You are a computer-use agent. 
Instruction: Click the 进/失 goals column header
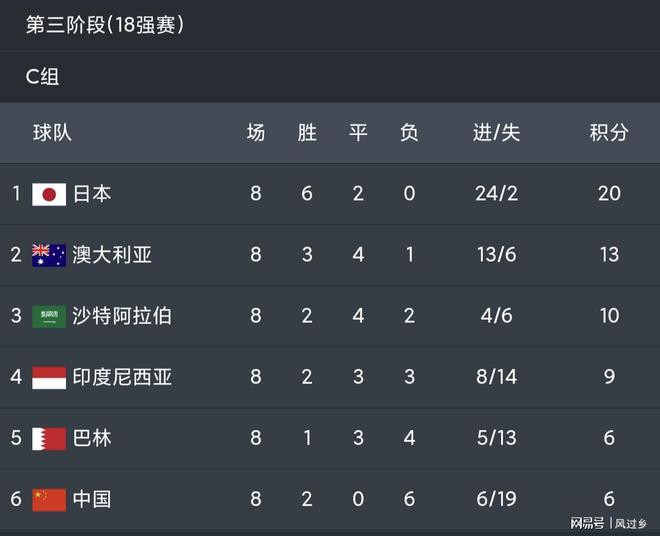496,132
